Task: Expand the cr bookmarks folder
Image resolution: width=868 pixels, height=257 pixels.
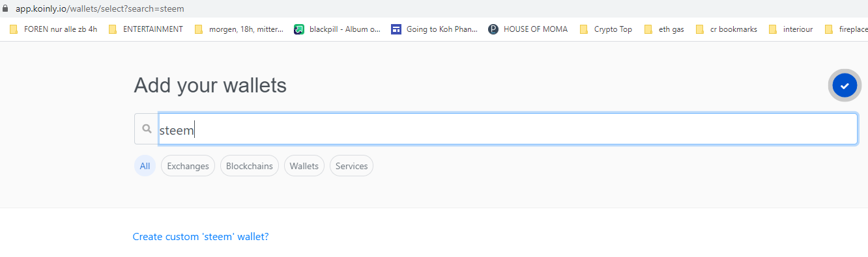Action: (727, 29)
